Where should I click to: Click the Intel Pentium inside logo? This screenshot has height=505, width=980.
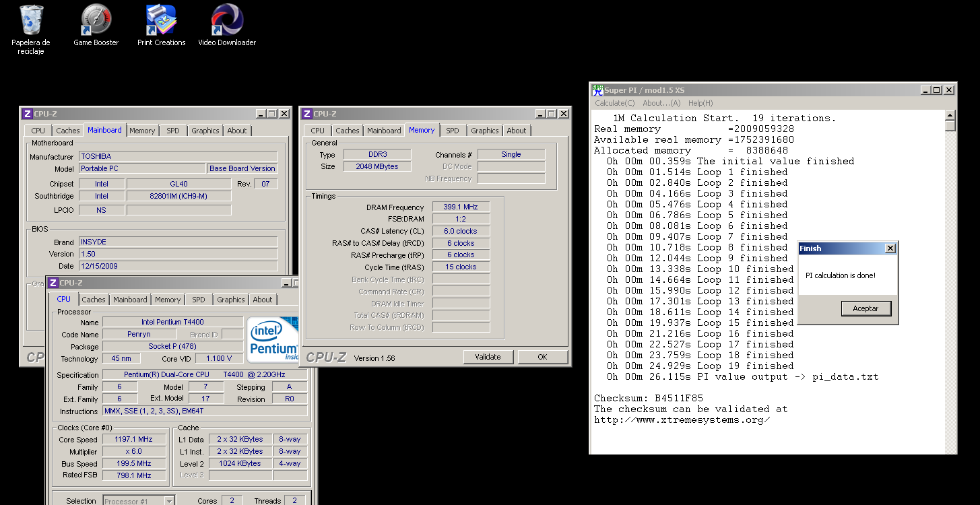[x=273, y=341]
